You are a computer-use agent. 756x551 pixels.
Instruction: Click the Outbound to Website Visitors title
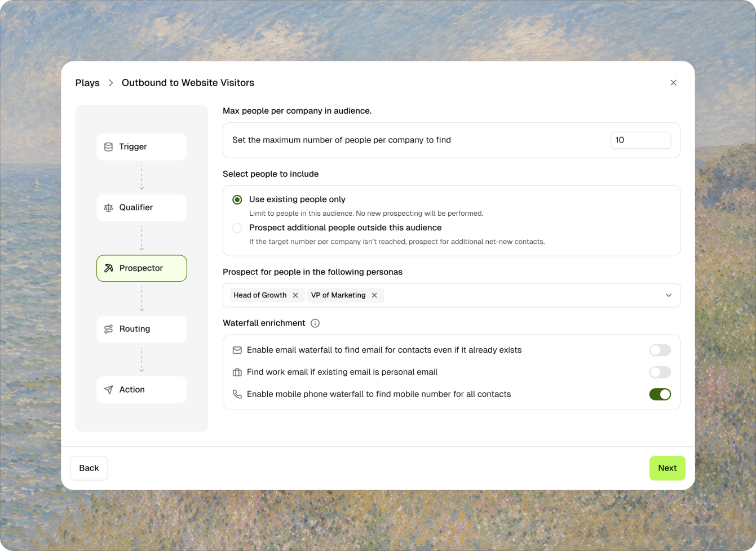188,83
